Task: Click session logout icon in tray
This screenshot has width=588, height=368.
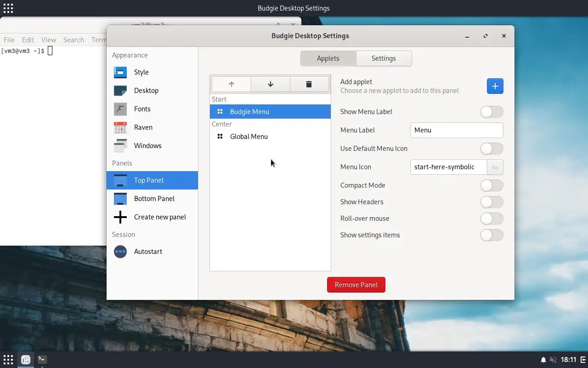Action: click(x=583, y=360)
